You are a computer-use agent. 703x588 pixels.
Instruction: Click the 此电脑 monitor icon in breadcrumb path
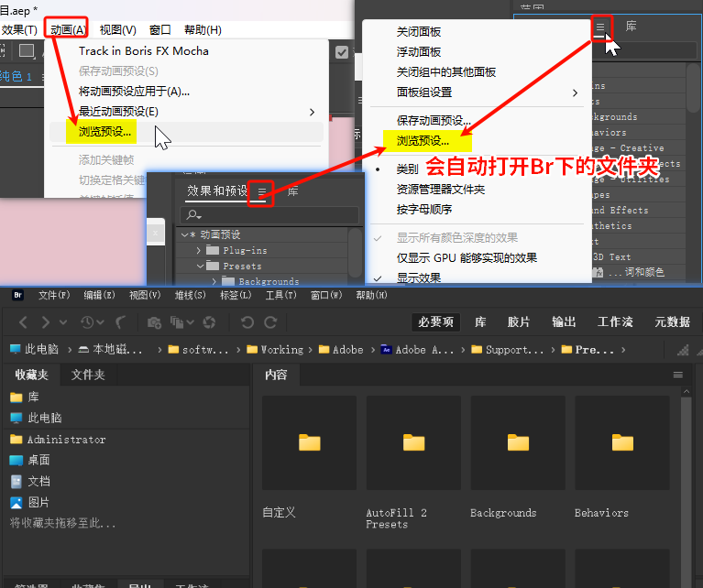(x=16, y=350)
